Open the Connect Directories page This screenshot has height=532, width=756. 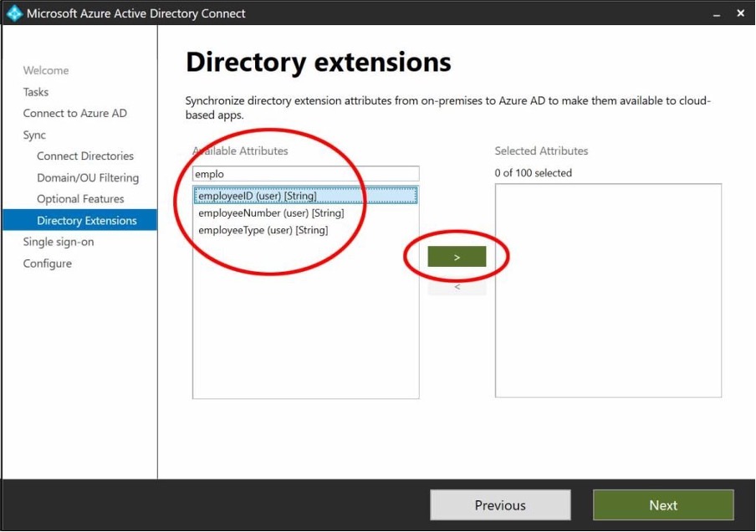85,156
